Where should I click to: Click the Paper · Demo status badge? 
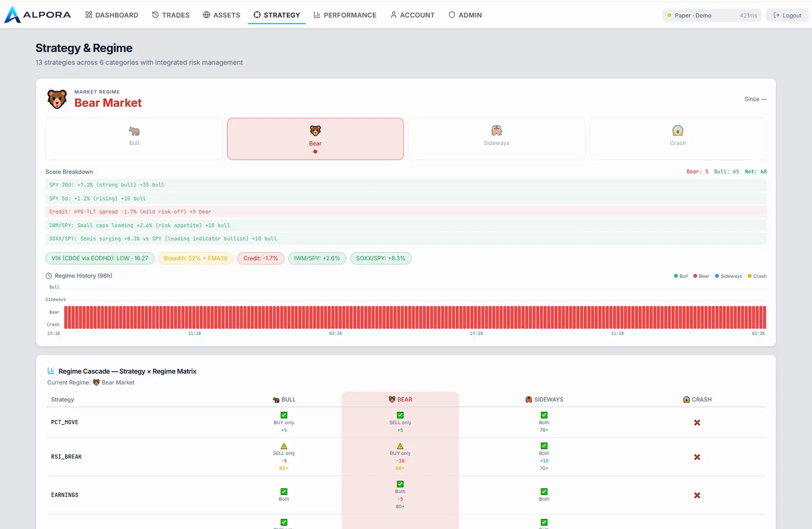coord(712,15)
